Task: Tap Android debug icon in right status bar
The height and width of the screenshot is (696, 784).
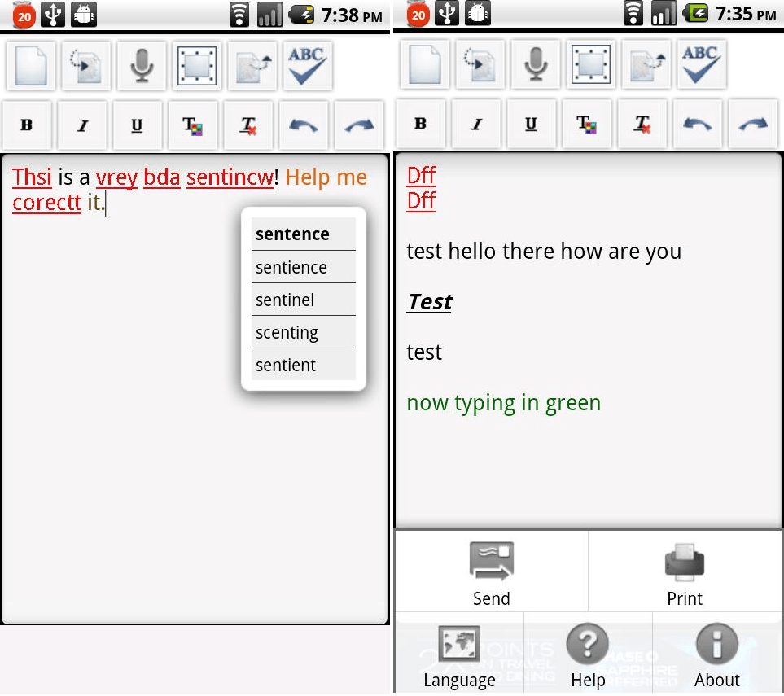Action: coord(478,14)
